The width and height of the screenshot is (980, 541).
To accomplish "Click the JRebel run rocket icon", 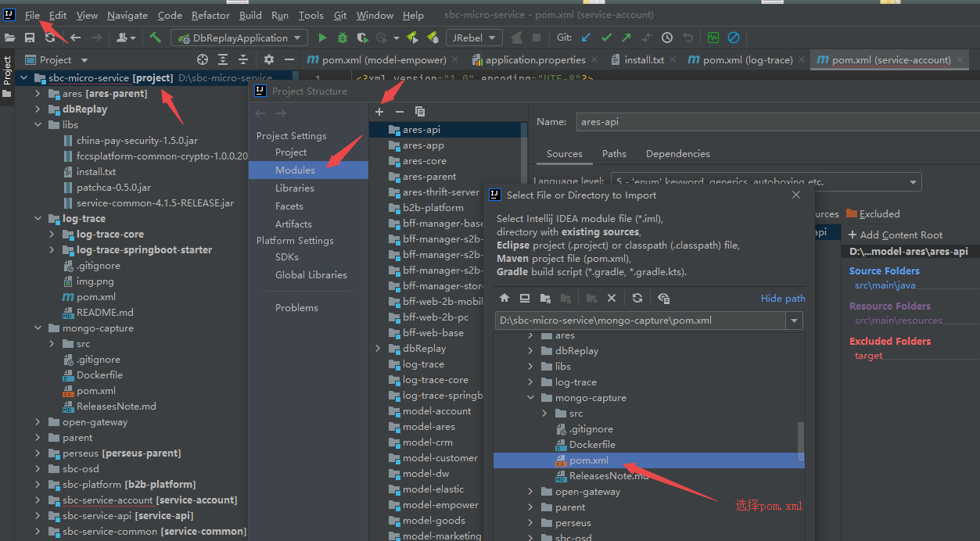I will click(411, 38).
